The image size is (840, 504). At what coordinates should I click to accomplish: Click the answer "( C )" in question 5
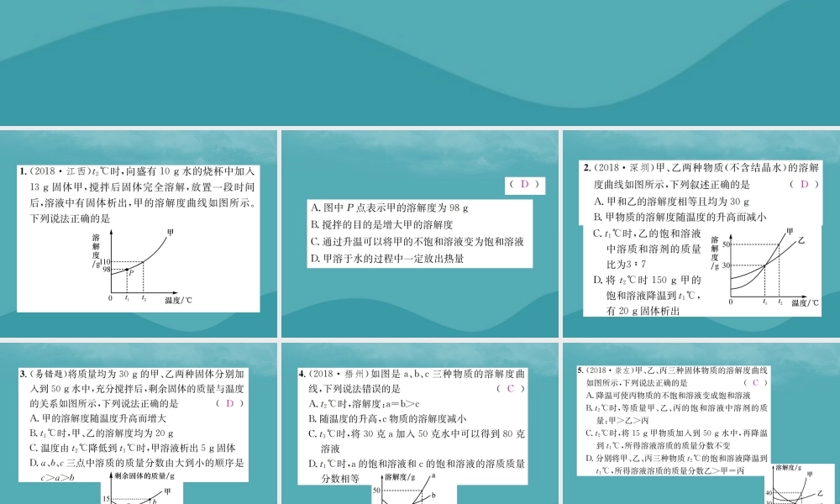point(755,382)
